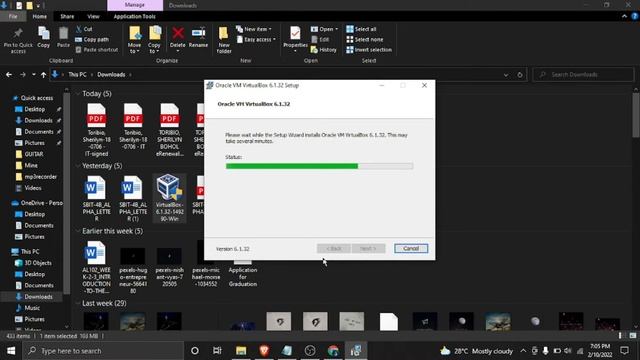Image resolution: width=640 pixels, height=360 pixels.
Task: Click Select all in ribbon
Action: [361, 29]
